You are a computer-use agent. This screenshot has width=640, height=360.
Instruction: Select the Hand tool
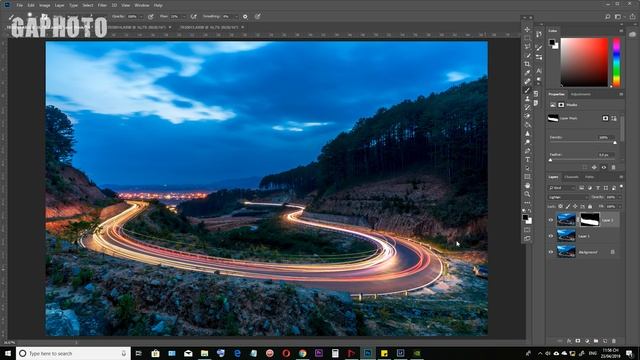(x=527, y=186)
